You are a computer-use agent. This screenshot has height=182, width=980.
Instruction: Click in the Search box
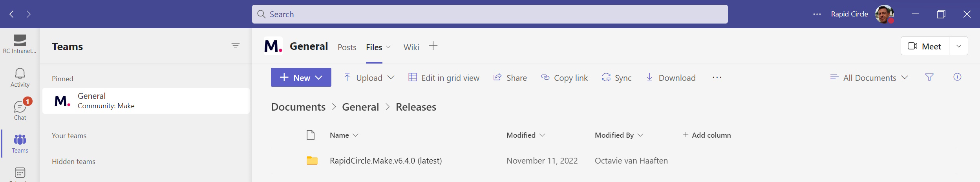pos(490,15)
